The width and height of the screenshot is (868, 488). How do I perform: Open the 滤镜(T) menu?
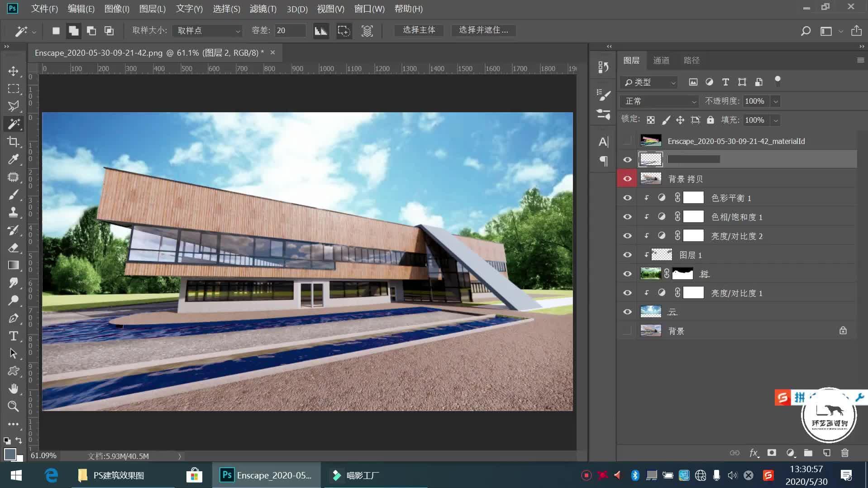[x=263, y=9]
